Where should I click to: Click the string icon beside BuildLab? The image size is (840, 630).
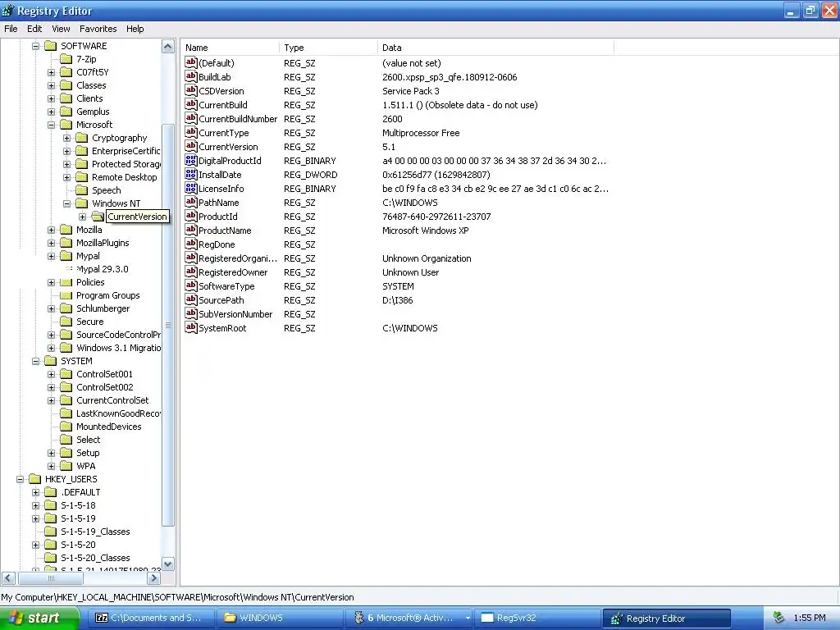pyautogui.click(x=190, y=76)
